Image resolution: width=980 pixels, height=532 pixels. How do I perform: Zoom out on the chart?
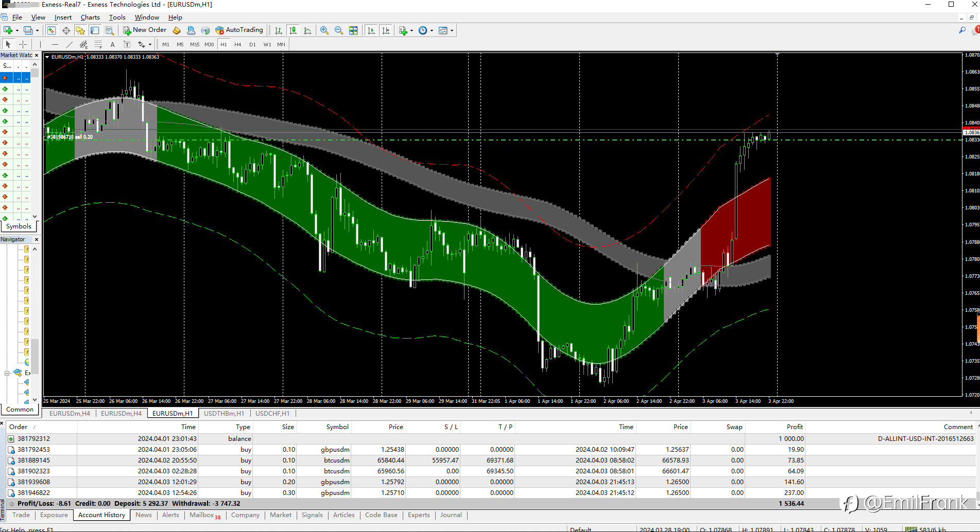[339, 30]
